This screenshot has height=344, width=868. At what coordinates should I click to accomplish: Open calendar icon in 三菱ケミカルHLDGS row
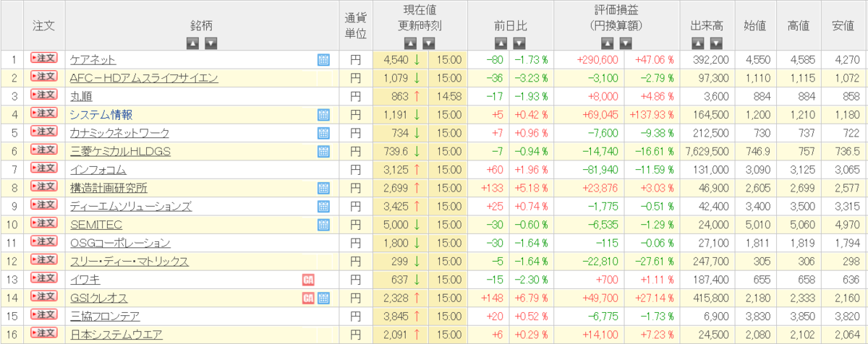323,152
